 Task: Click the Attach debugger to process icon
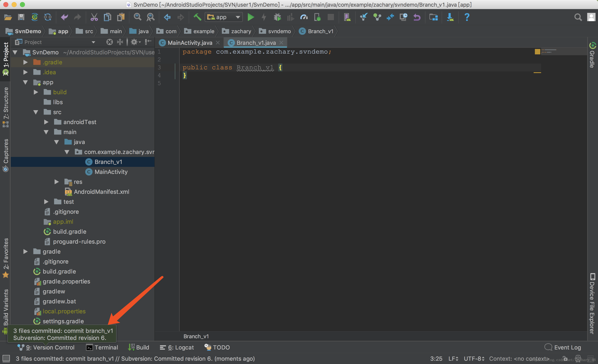tap(317, 17)
